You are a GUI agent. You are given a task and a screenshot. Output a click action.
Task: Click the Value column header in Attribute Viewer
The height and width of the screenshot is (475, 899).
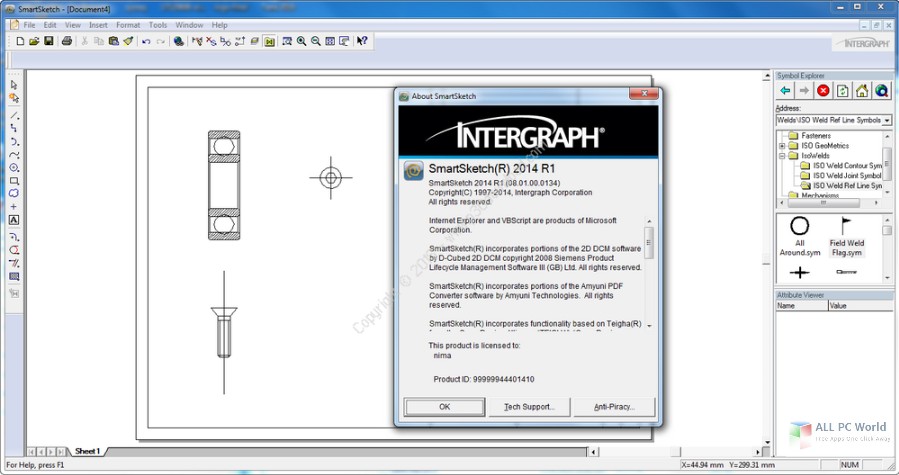click(860, 306)
